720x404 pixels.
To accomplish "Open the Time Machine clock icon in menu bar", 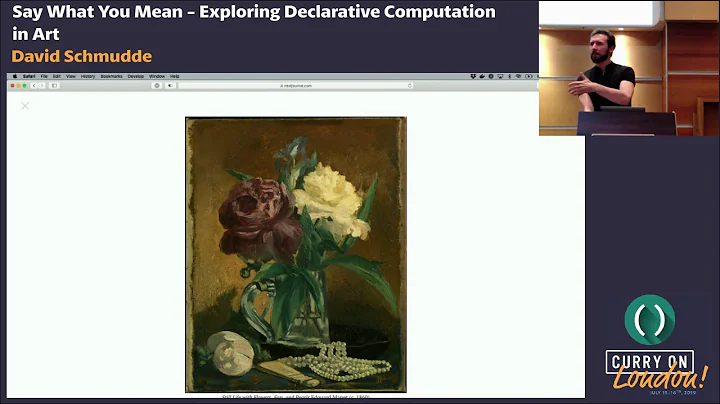I will [529, 76].
